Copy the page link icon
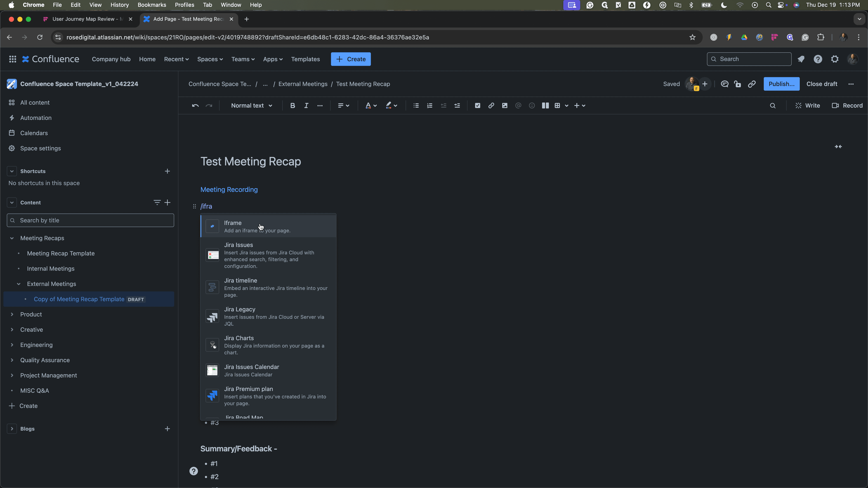 (752, 84)
